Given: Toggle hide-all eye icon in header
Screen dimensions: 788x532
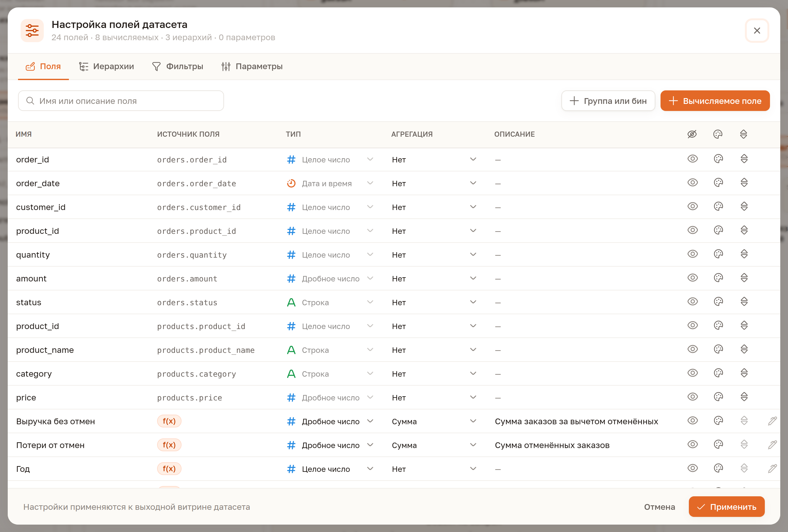Looking at the screenshot, I should click(x=692, y=134).
